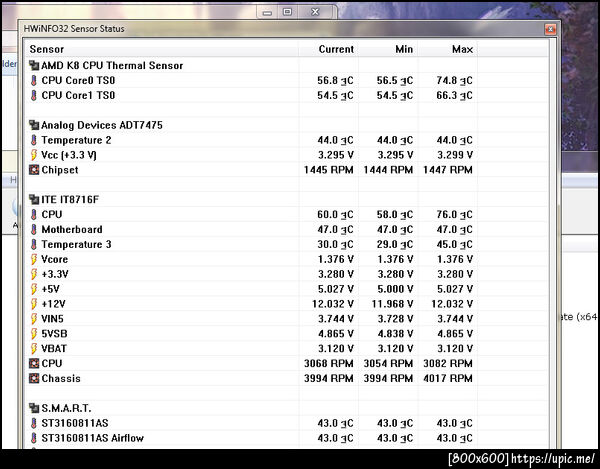Select the Chassis fan row label
The height and width of the screenshot is (469, 600).
pyautogui.click(x=61, y=378)
